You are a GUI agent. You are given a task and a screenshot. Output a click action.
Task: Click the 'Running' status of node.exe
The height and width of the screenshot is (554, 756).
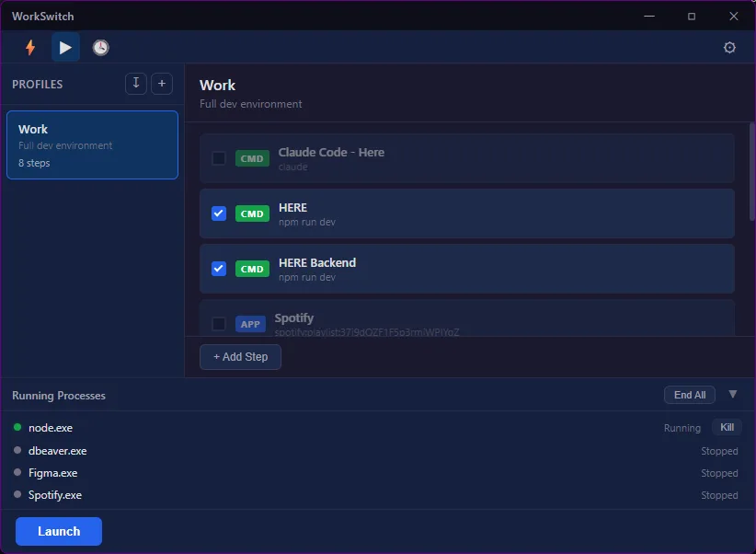[x=682, y=428]
